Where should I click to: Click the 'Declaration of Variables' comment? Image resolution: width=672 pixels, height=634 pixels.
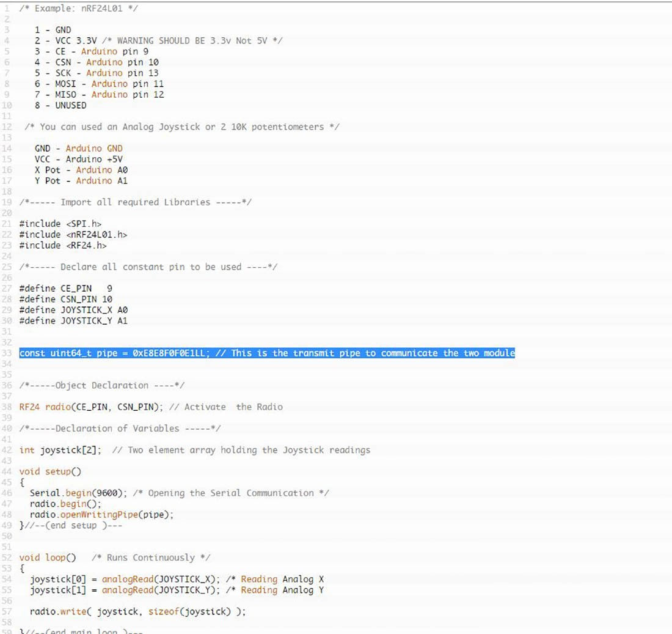(x=120, y=429)
